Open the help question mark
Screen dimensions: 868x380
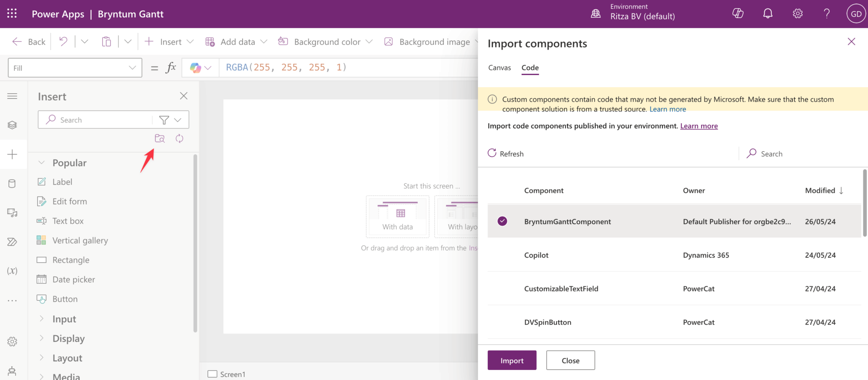pos(826,14)
